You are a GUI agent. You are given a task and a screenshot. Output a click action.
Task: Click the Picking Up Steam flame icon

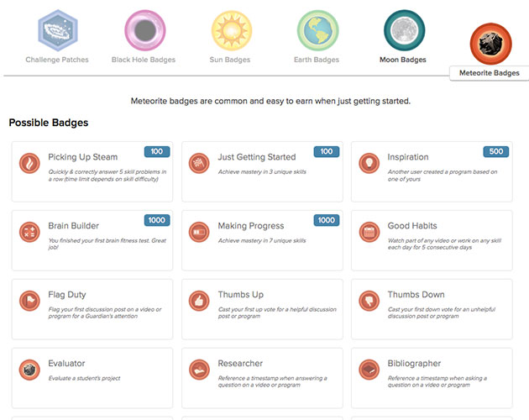(30, 162)
